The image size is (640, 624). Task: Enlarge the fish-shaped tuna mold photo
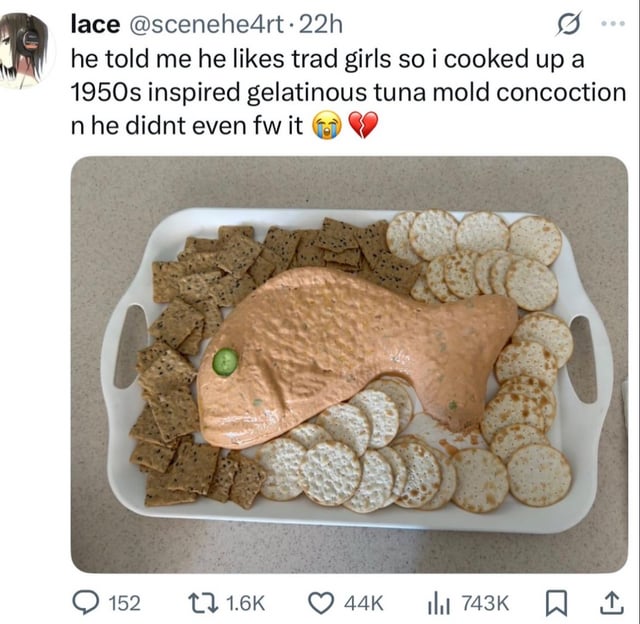pos(349,364)
